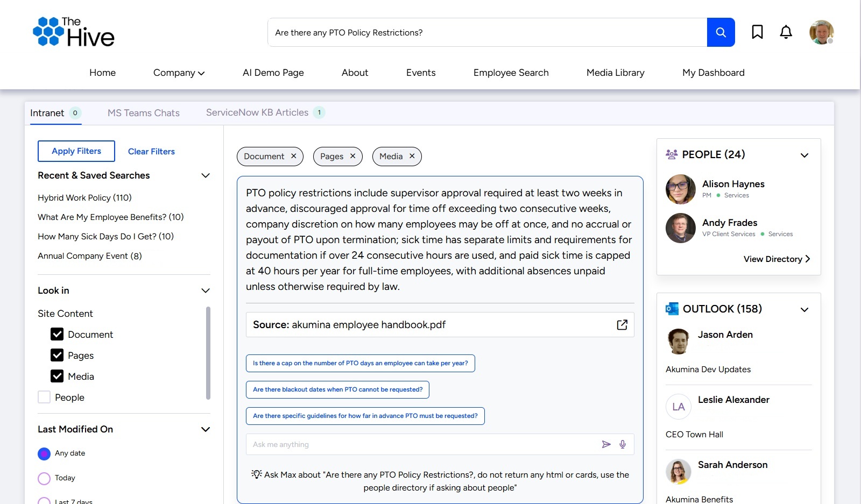Click the search magnifying glass button
Screen dimensions: 861x504
[721, 32]
